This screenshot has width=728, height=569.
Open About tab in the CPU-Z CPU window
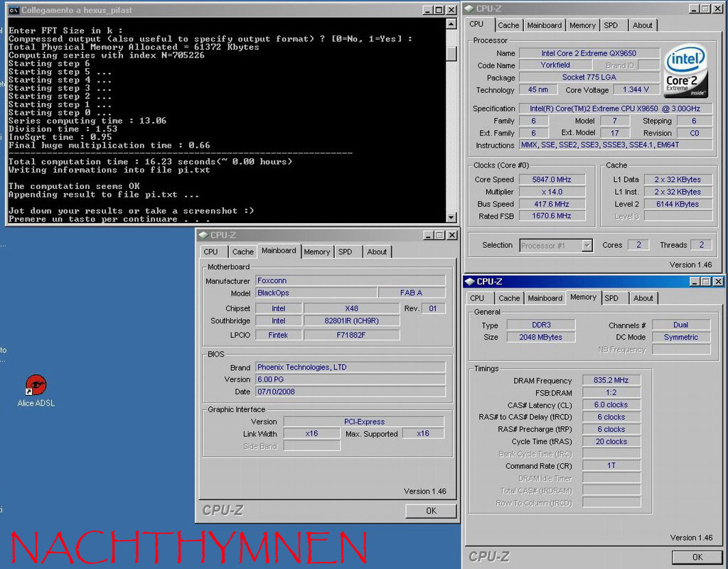(x=642, y=26)
